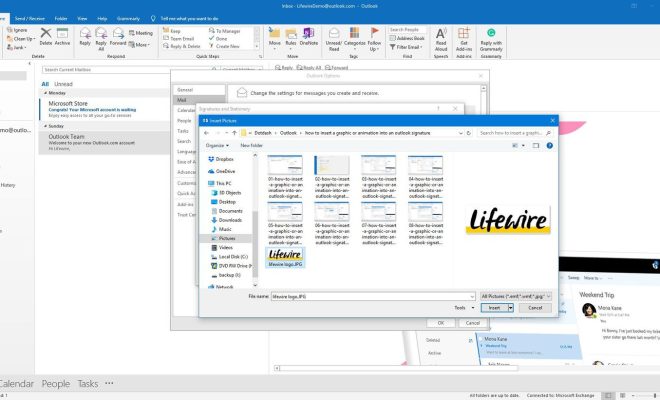Open the Microsoft Store email in the message list

pos(104,109)
